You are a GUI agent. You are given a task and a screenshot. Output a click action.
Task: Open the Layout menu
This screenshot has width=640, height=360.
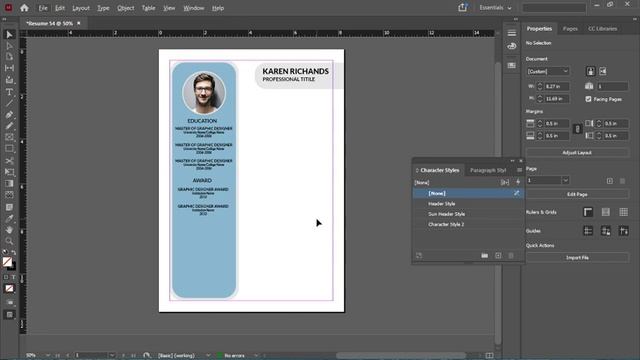pos(81,8)
